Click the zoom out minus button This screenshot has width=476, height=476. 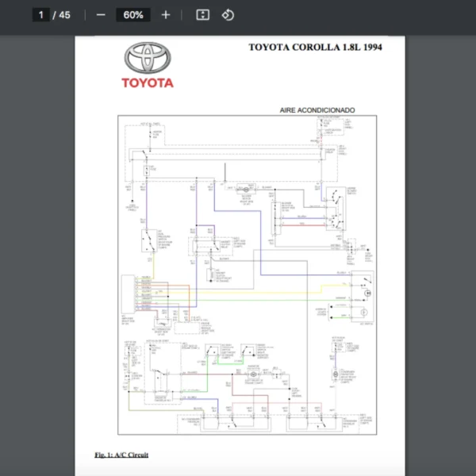(x=101, y=15)
